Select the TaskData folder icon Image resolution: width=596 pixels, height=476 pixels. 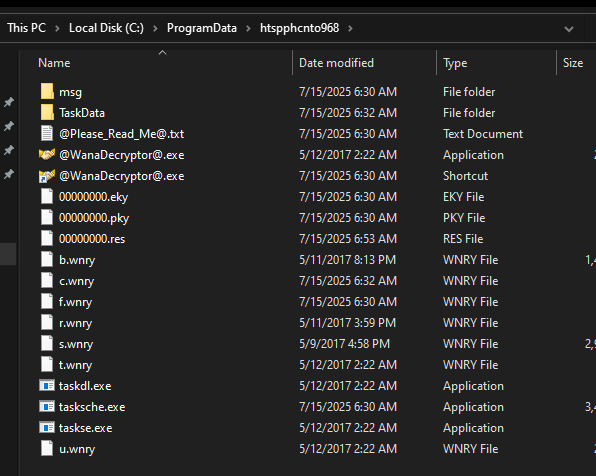click(47, 113)
